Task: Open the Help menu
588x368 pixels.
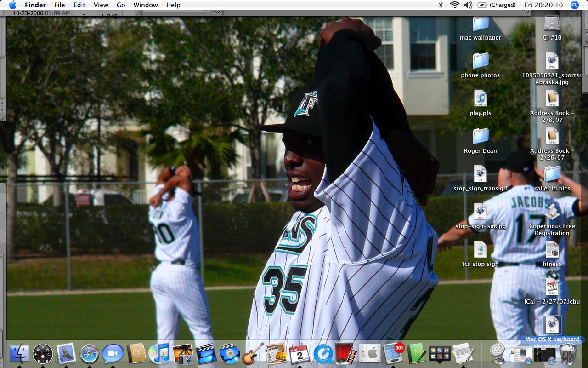Action: click(x=173, y=5)
